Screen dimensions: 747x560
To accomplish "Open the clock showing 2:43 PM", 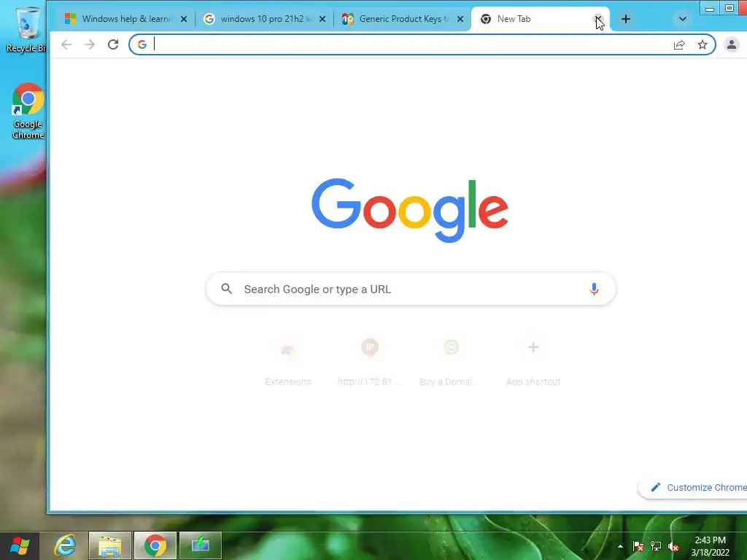I will click(710, 546).
